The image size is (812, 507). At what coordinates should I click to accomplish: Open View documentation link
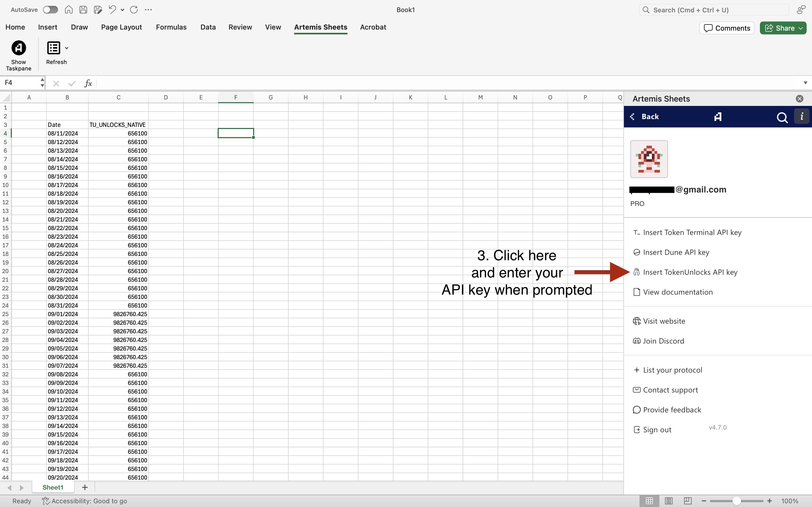click(673, 292)
